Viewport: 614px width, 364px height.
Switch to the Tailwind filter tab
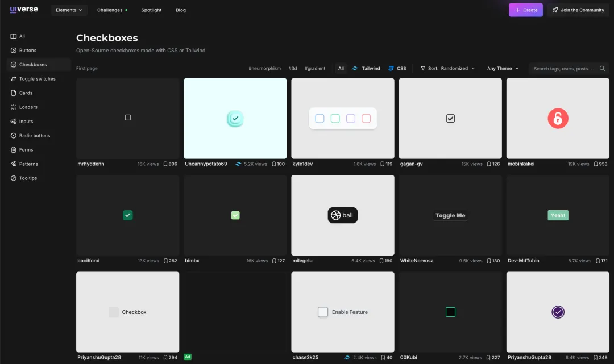(x=366, y=68)
